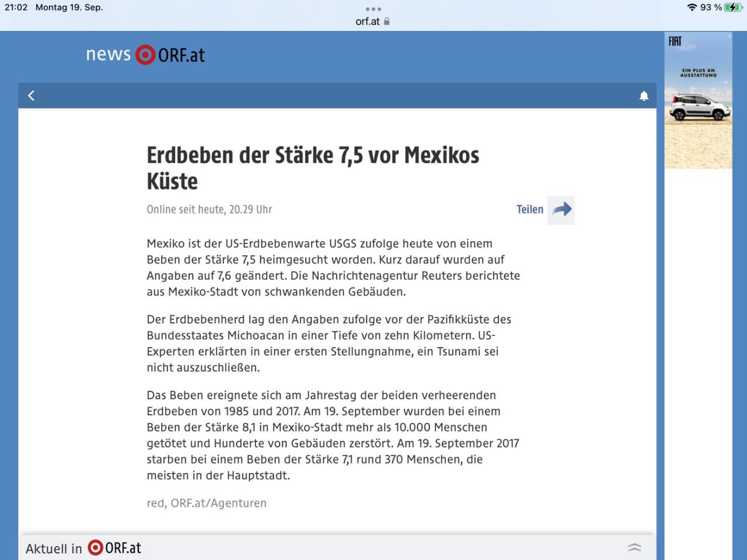Click the 'news' text in header

(x=108, y=54)
